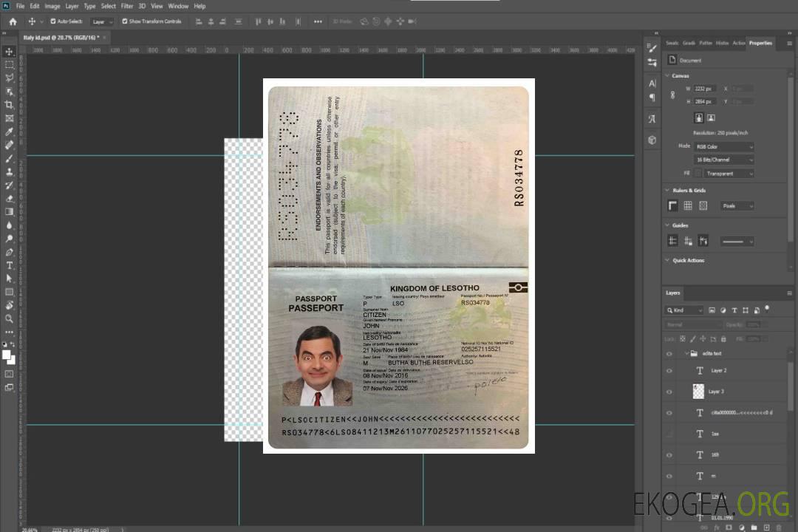
Task: Select the Hand tool
Action: pyautogui.click(x=9, y=305)
